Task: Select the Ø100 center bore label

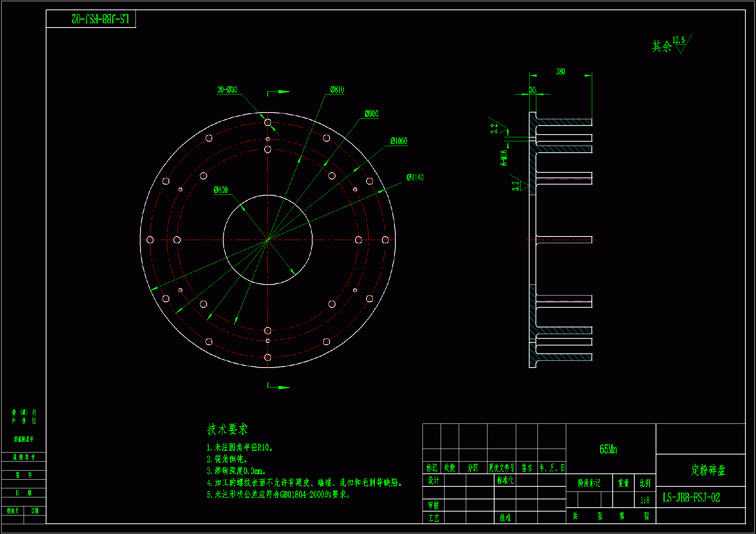Action: tap(220, 190)
